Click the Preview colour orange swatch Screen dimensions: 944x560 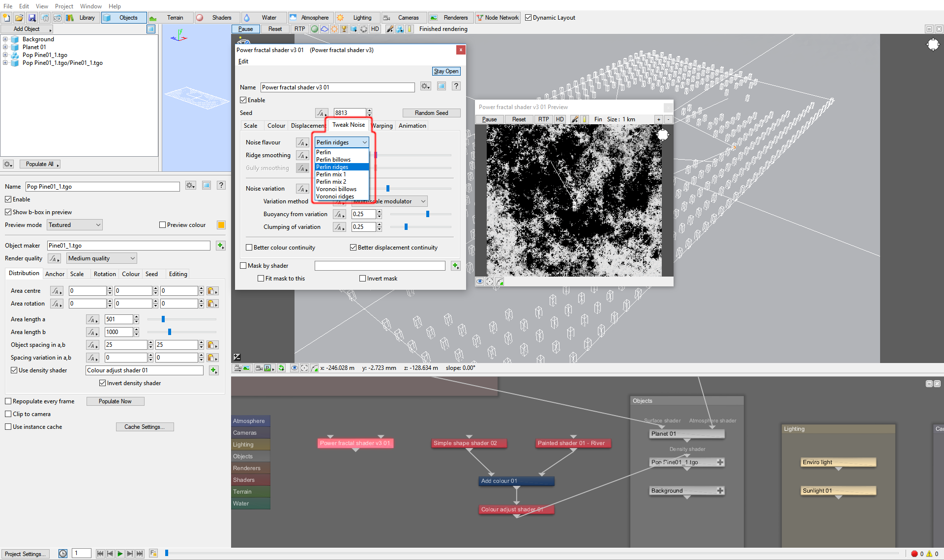click(221, 225)
